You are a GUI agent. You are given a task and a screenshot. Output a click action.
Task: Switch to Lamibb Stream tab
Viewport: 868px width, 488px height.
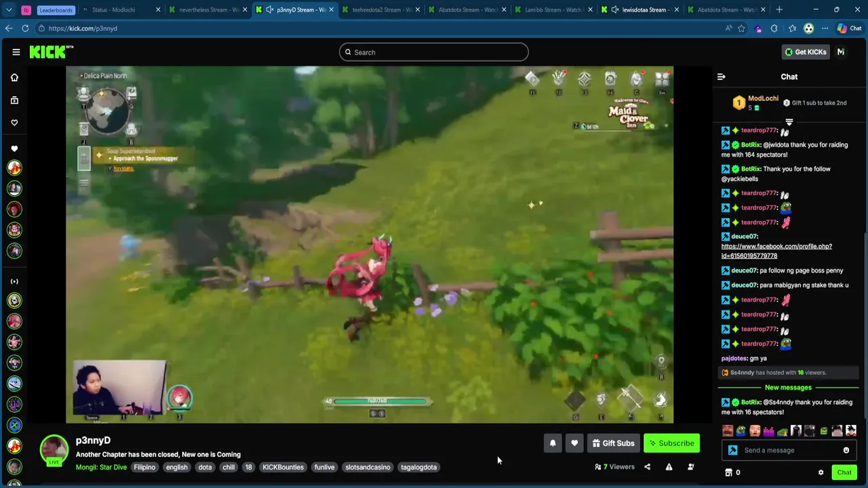tap(553, 9)
